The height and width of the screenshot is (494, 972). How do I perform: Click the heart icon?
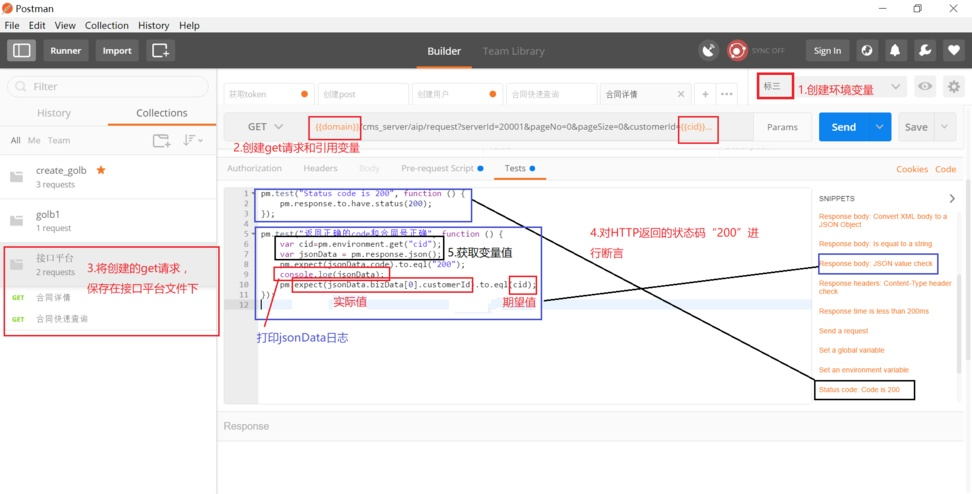(953, 51)
